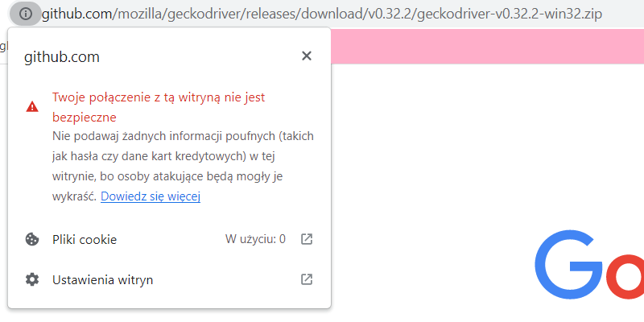The height and width of the screenshot is (322, 644).
Task: Click the warning paragraph about confidential information
Action: point(183,167)
